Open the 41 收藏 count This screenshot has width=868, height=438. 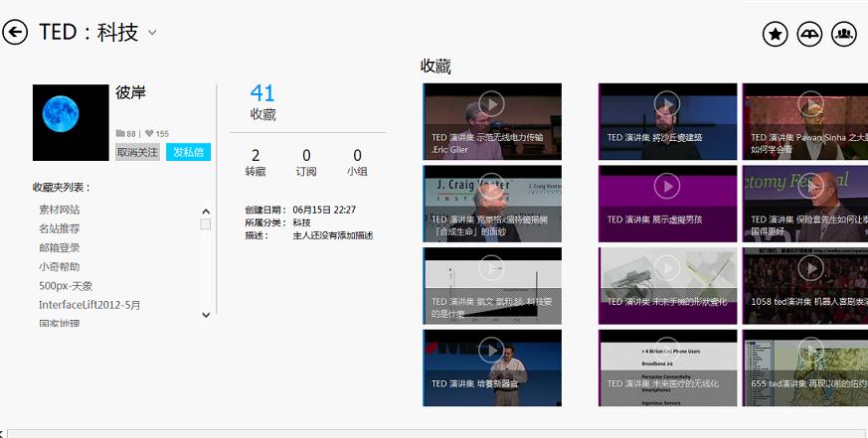click(x=262, y=102)
